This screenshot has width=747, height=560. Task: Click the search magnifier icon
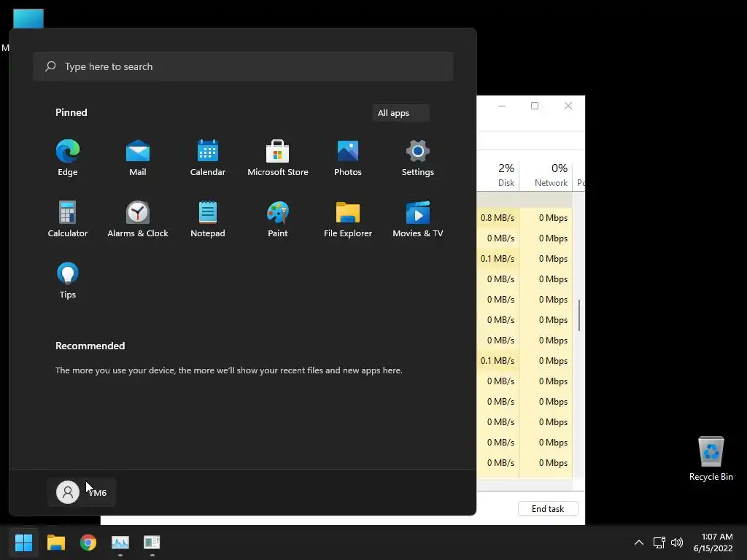[x=50, y=66]
